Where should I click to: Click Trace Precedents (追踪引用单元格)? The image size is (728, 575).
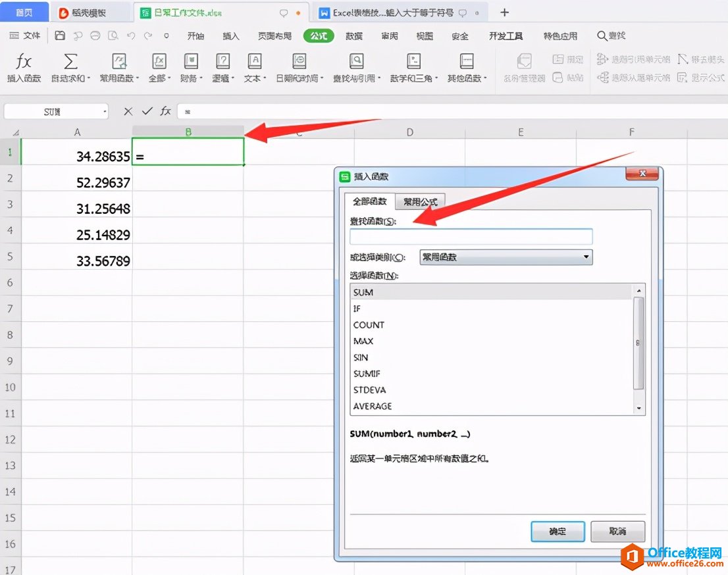(x=634, y=59)
